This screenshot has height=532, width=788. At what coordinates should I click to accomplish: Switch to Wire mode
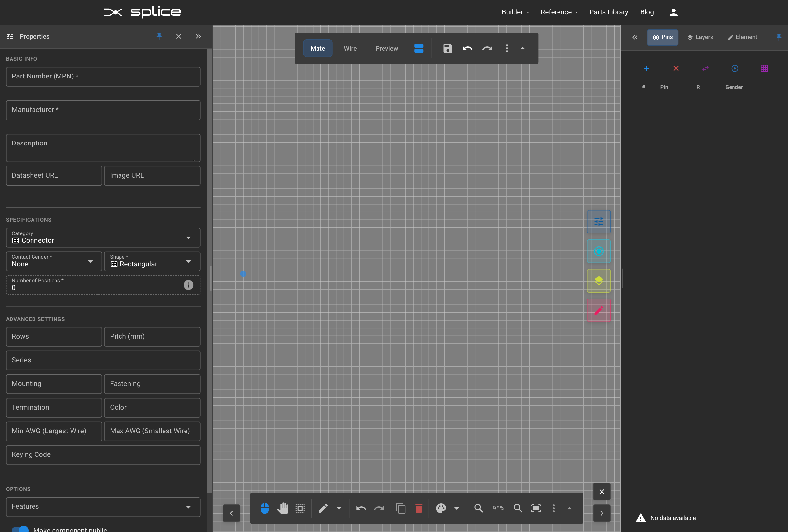[350, 49]
